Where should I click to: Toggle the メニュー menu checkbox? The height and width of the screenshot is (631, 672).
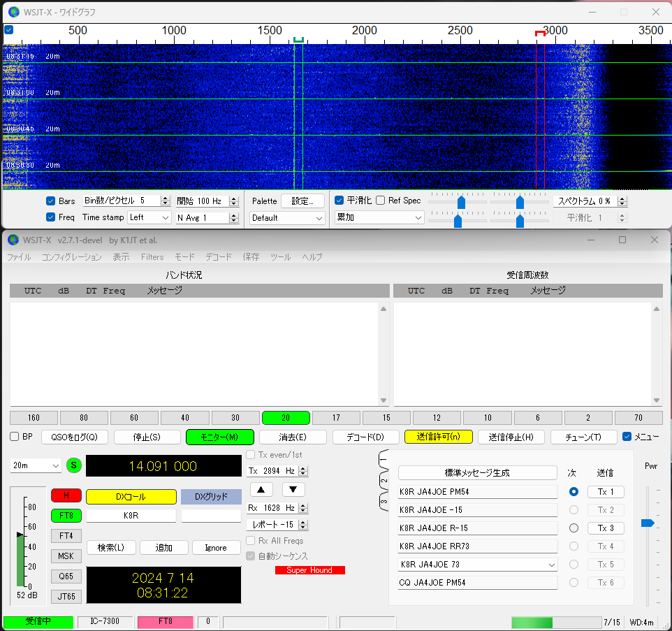pos(627,436)
